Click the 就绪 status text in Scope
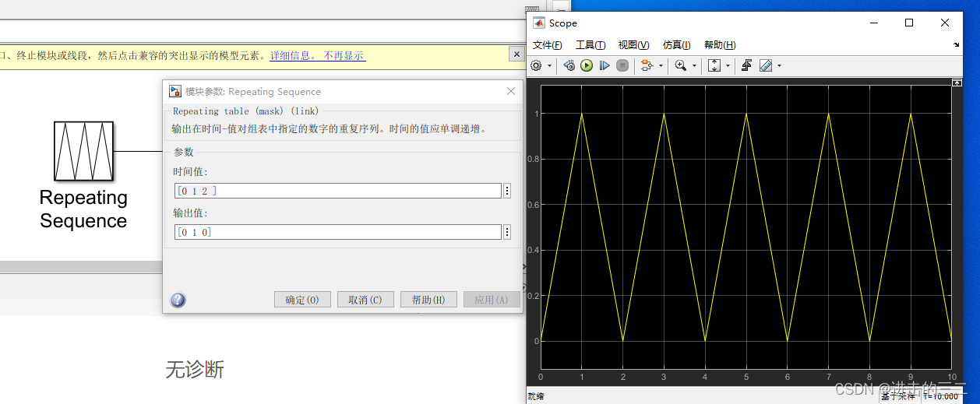This screenshot has width=980, height=404. pyautogui.click(x=535, y=396)
